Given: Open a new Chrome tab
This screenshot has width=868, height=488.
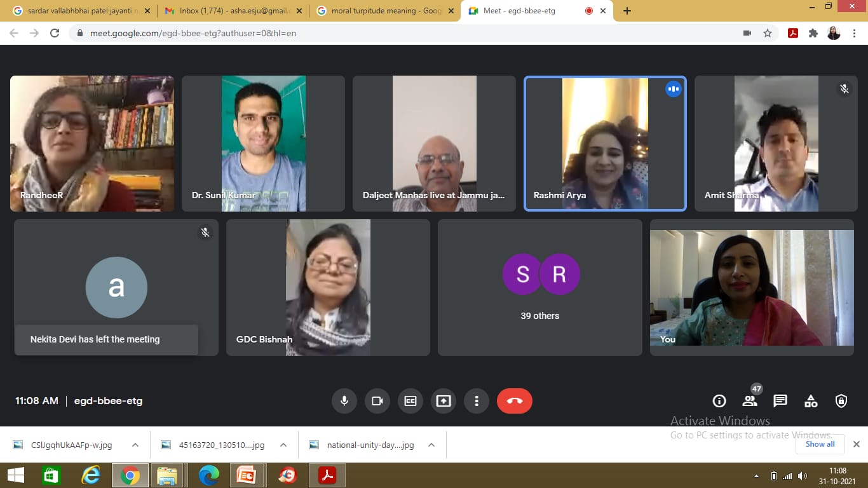Looking at the screenshot, I should (627, 11).
